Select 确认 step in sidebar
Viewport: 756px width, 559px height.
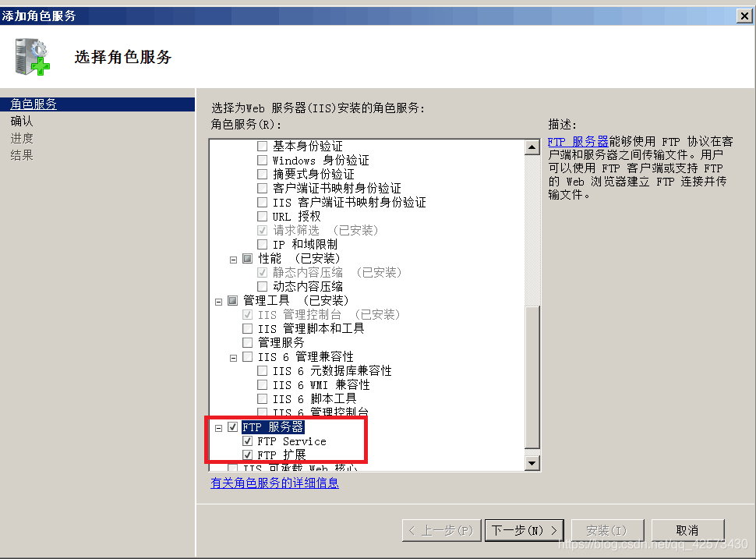[x=22, y=121]
